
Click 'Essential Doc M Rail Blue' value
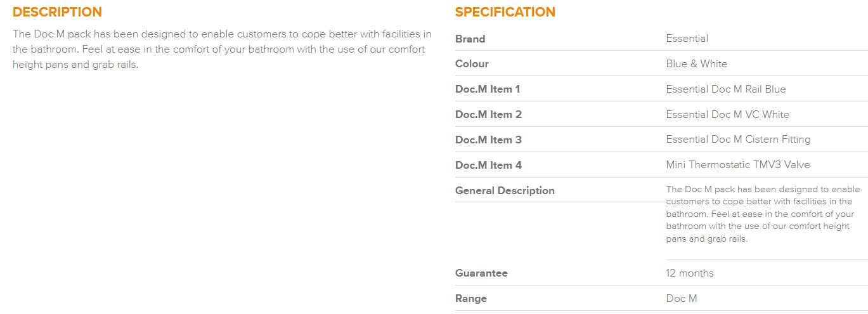[725, 89]
